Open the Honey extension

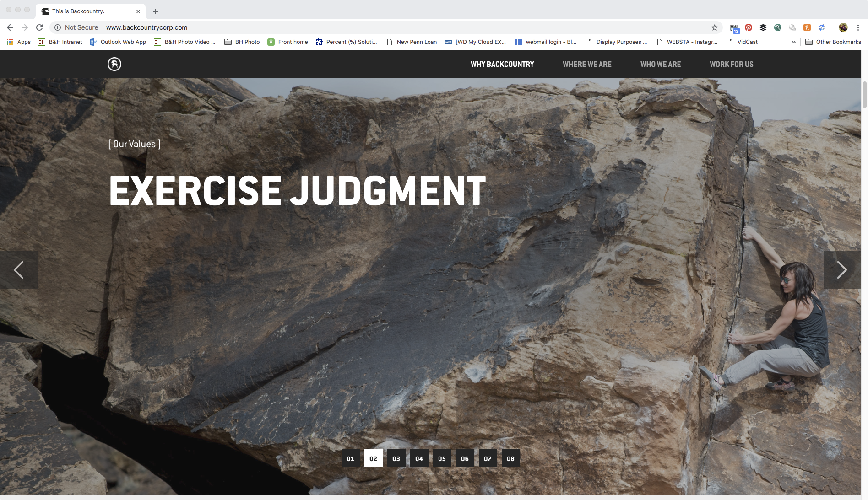807,27
